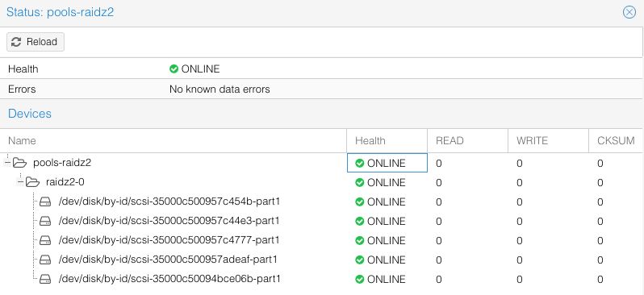This screenshot has width=644, height=295.
Task: Click the Errors label
Action: click(x=22, y=89)
